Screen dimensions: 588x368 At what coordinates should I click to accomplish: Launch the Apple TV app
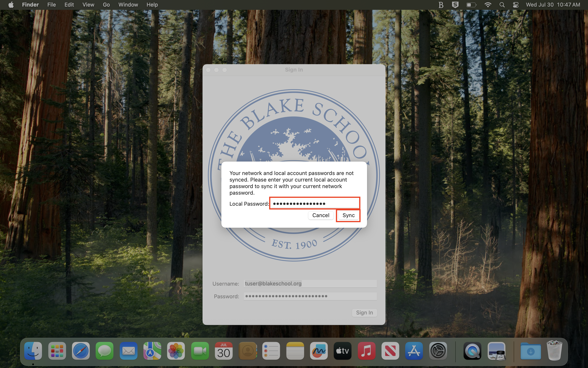coord(343,351)
